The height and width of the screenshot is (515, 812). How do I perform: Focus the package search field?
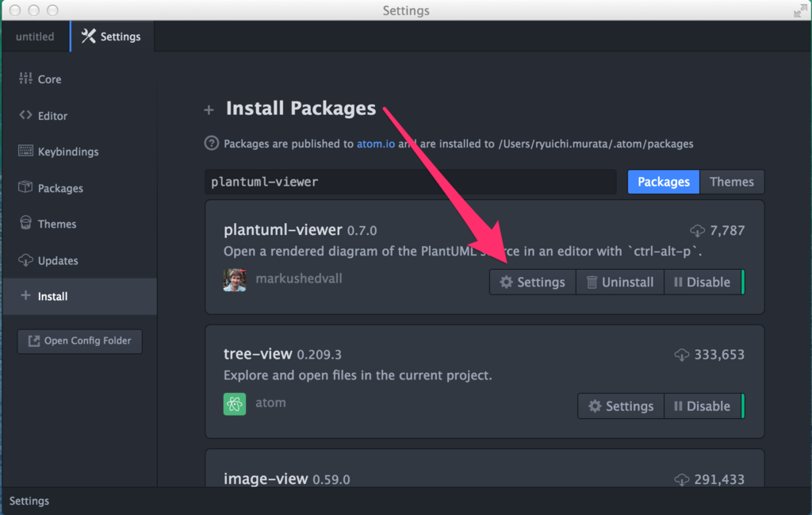click(x=410, y=182)
